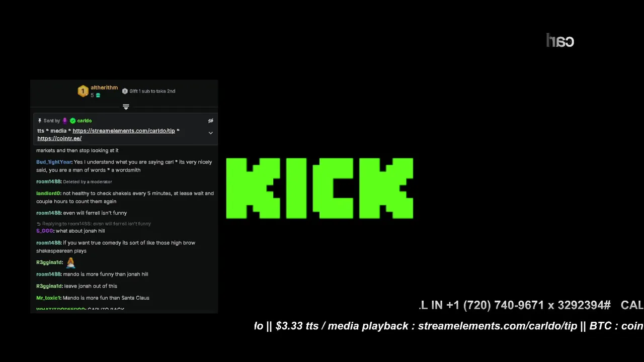
Task: Click the S_GGG username in chat
Action: click(x=45, y=231)
